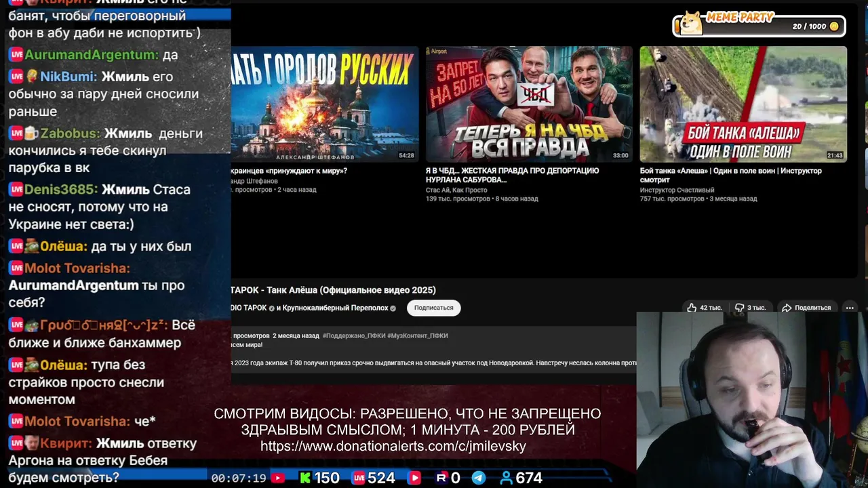Click hashtag #Поддержано_ПФКИ

click(354, 335)
